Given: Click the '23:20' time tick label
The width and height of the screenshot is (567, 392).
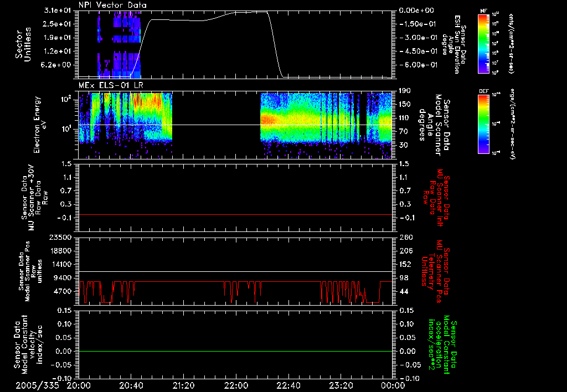Looking at the screenshot, I should pyautogui.click(x=341, y=385).
